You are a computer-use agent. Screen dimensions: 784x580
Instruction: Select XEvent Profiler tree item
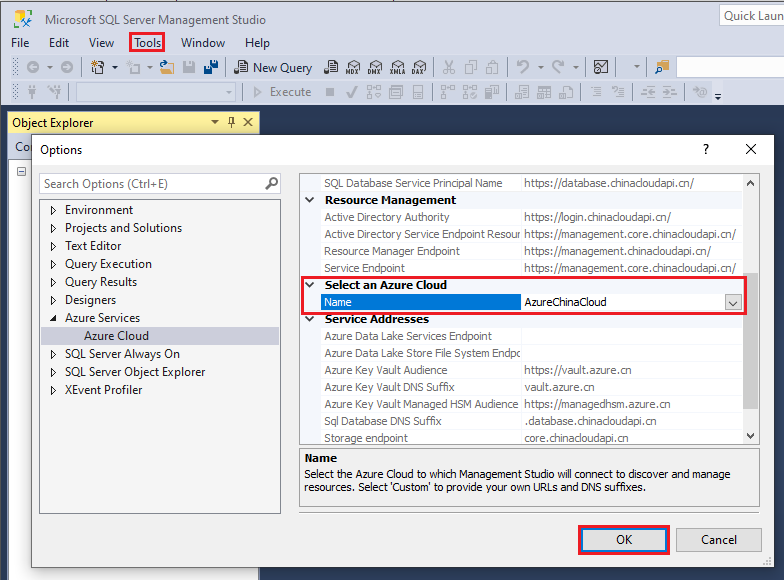pyautogui.click(x=104, y=390)
